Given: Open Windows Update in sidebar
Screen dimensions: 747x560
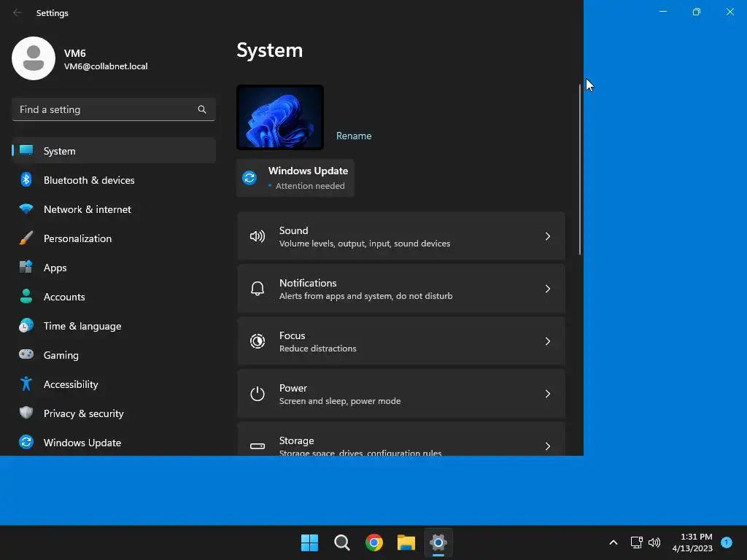Looking at the screenshot, I should coord(114,443).
